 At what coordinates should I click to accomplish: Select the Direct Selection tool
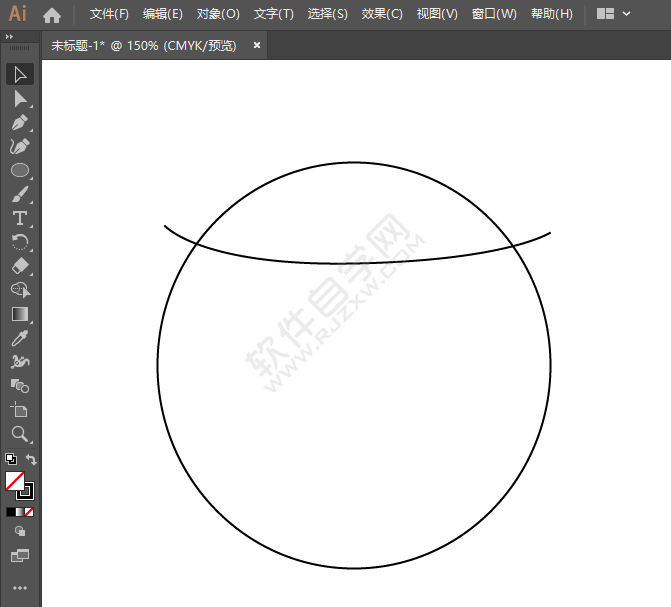[19, 98]
